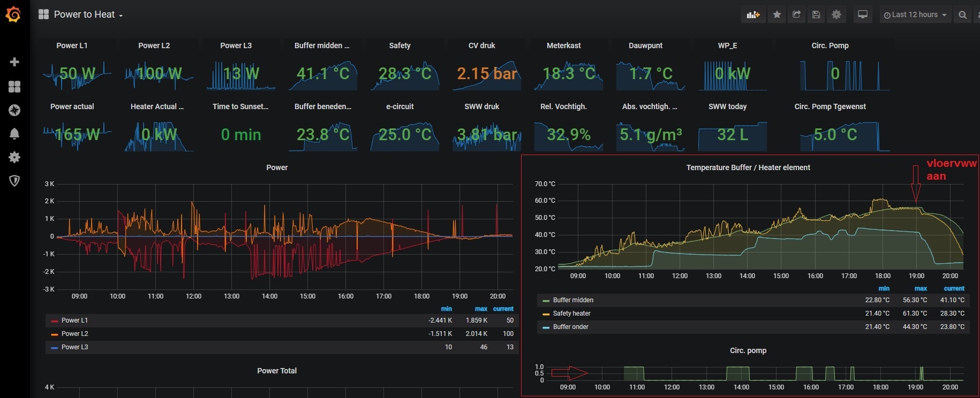
Task: Click the Grafana logo home icon
Action: (13, 14)
